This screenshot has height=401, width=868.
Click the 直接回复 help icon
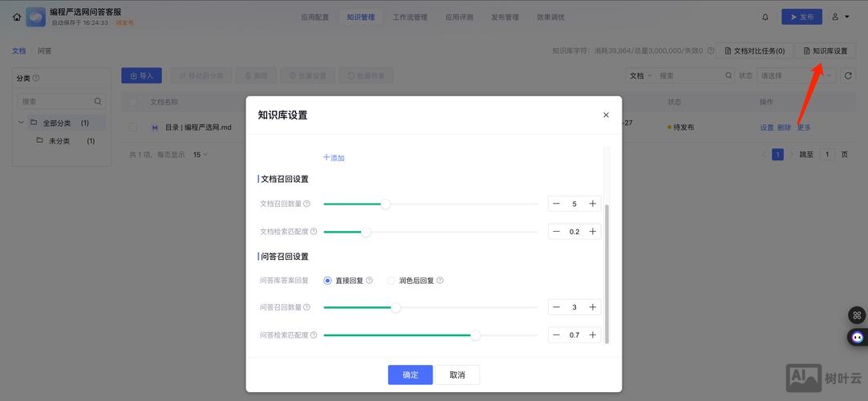point(369,281)
